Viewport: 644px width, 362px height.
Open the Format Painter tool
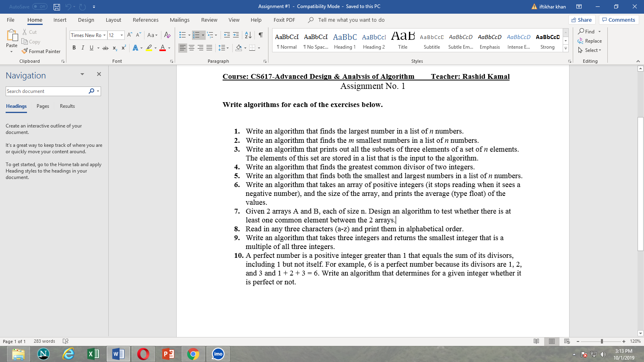41,51
